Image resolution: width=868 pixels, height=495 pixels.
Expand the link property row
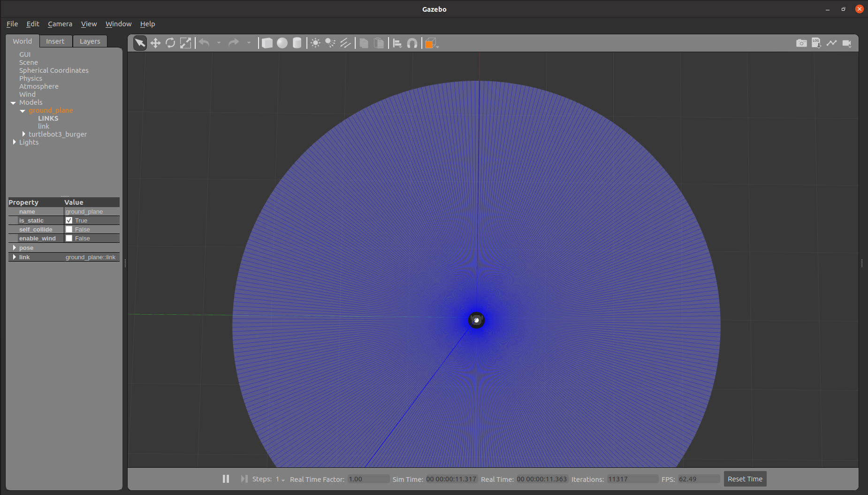click(15, 257)
